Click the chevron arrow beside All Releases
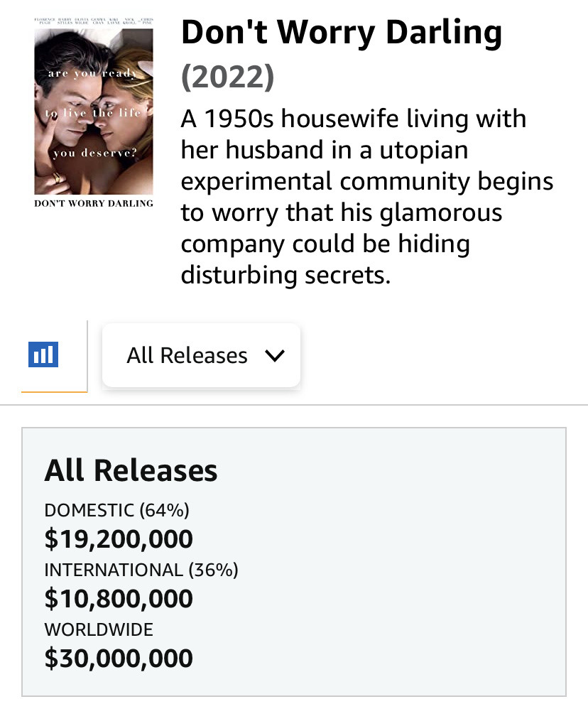The image size is (588, 704). (275, 356)
